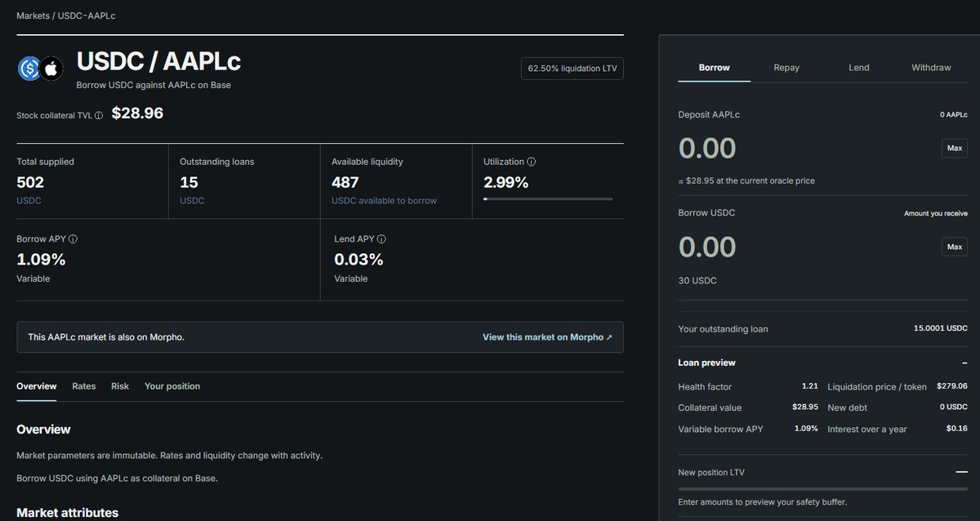Switch to the Withdraw tab
980x521 pixels.
click(931, 68)
